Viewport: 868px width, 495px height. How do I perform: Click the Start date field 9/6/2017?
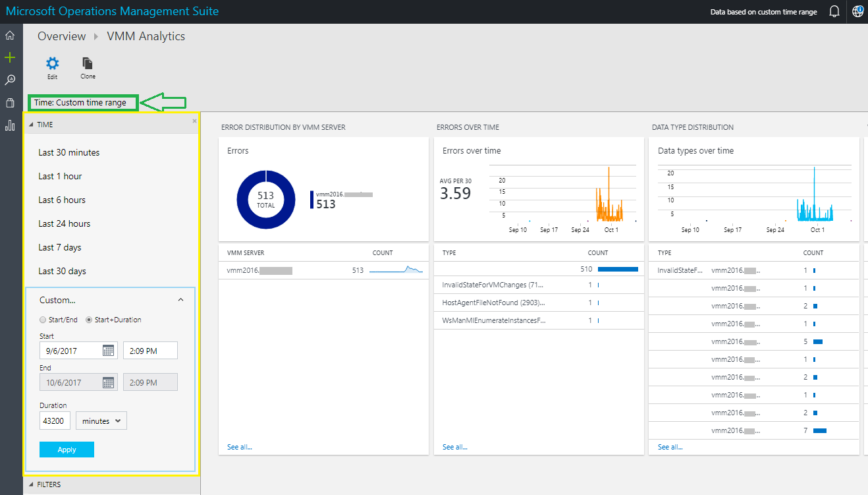(78, 351)
